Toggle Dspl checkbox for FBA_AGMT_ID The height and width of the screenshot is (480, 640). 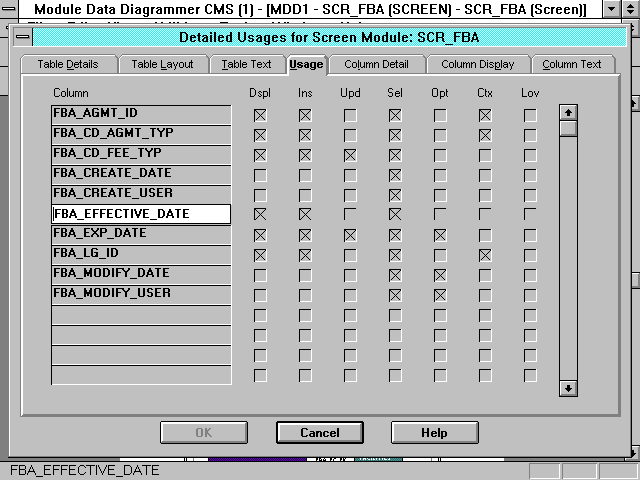[260, 115]
